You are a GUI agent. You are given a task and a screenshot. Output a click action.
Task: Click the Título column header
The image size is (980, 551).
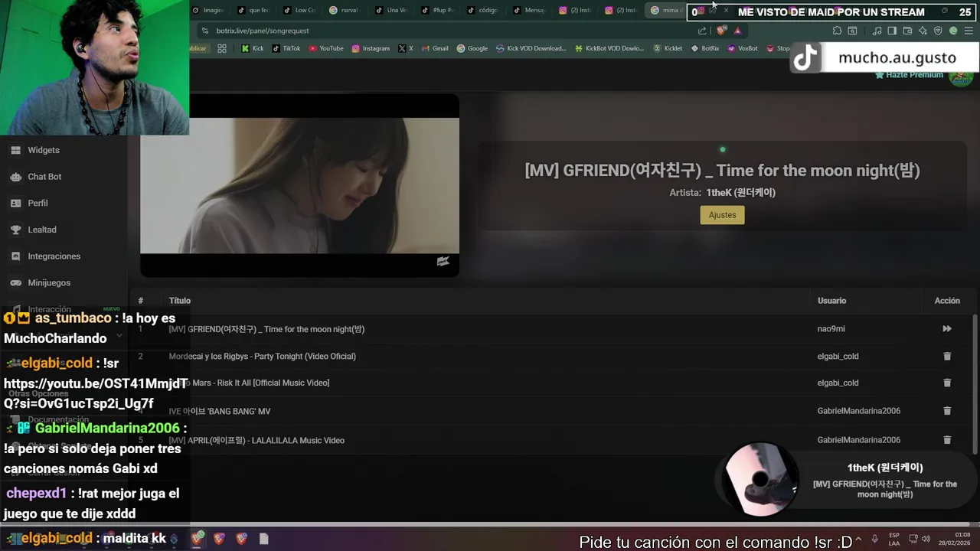pyautogui.click(x=180, y=301)
